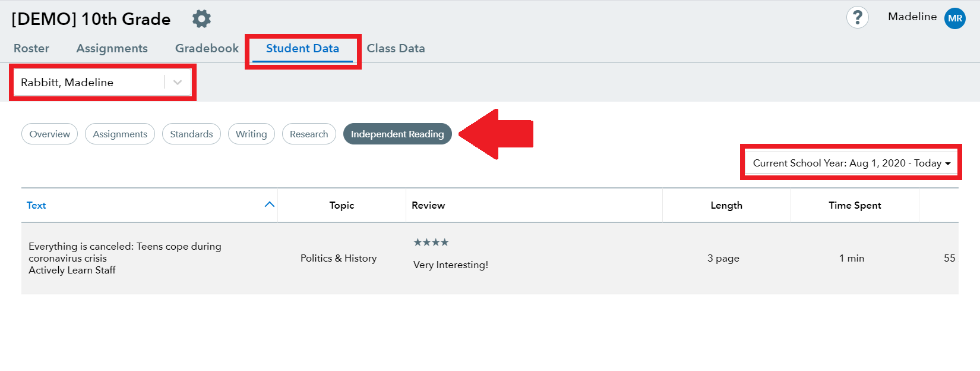Show the Overview filter pill
The height and width of the screenshot is (371, 980).
[x=49, y=134]
